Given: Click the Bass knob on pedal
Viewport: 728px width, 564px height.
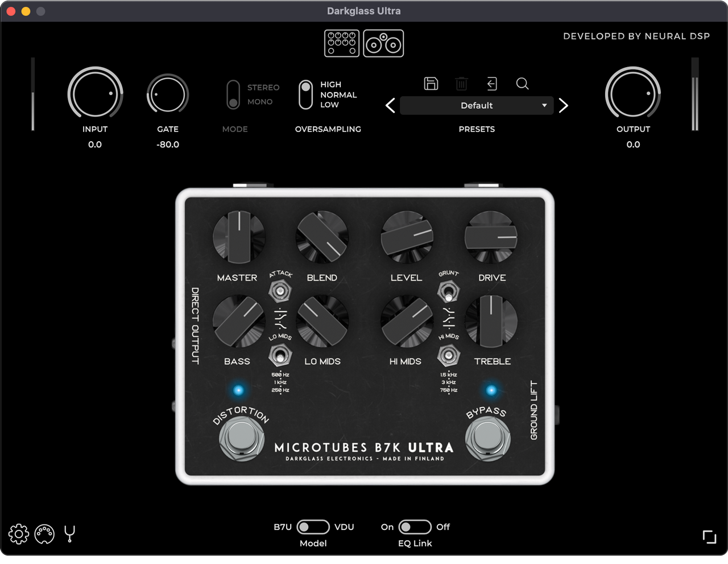Looking at the screenshot, I should pyautogui.click(x=239, y=322).
